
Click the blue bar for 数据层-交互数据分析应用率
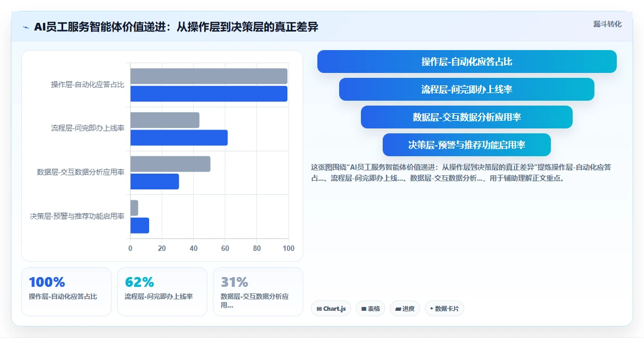point(155,182)
